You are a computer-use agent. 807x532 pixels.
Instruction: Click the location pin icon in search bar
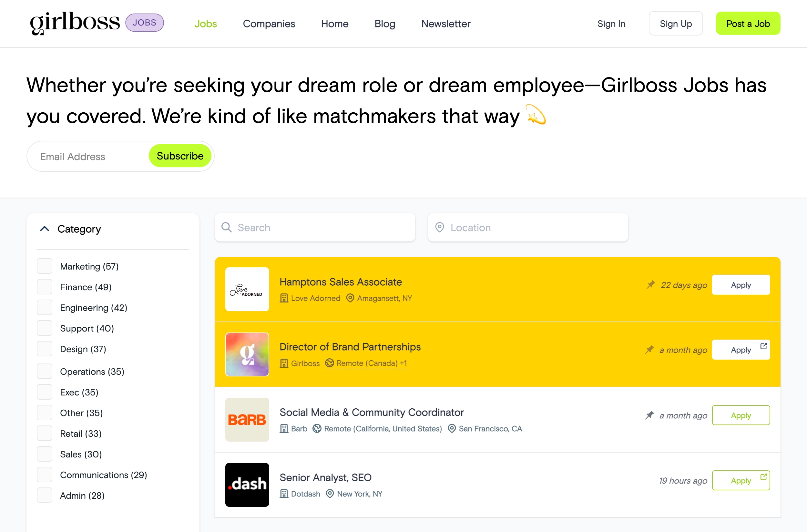pyautogui.click(x=439, y=227)
